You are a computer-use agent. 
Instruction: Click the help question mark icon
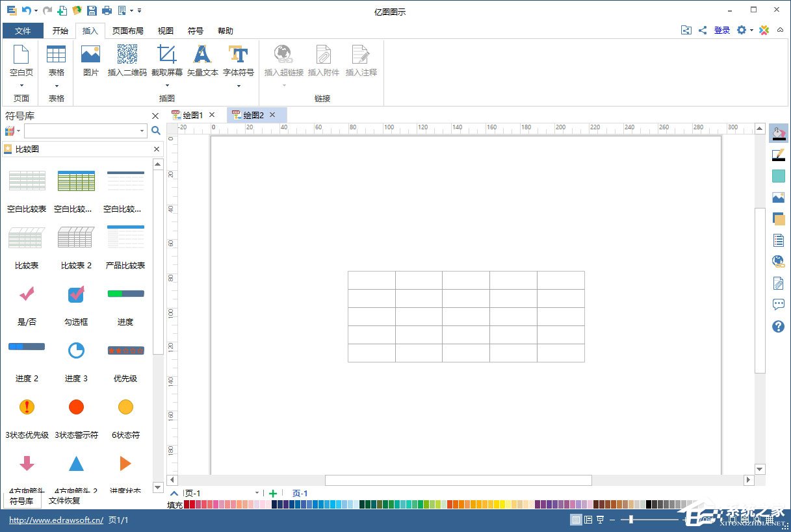[x=778, y=326]
